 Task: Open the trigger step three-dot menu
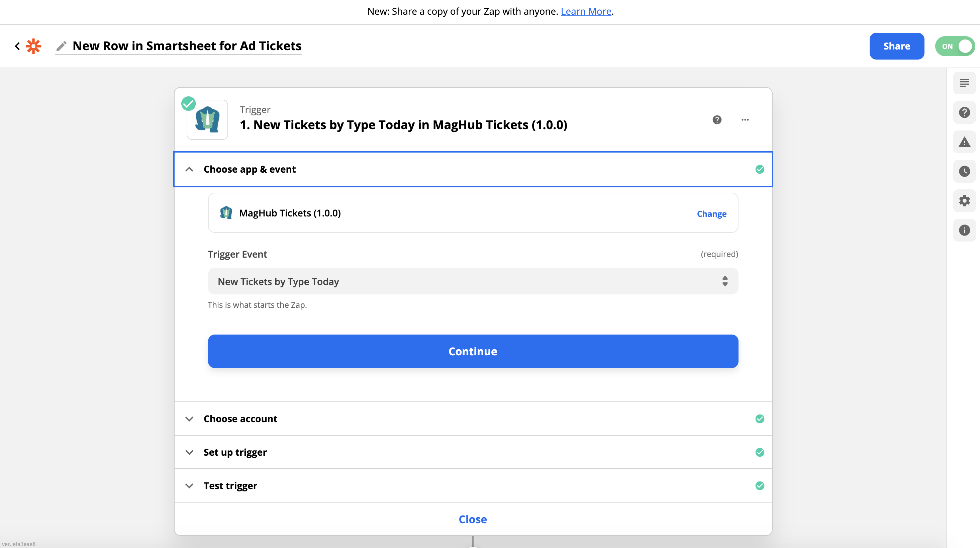745,120
